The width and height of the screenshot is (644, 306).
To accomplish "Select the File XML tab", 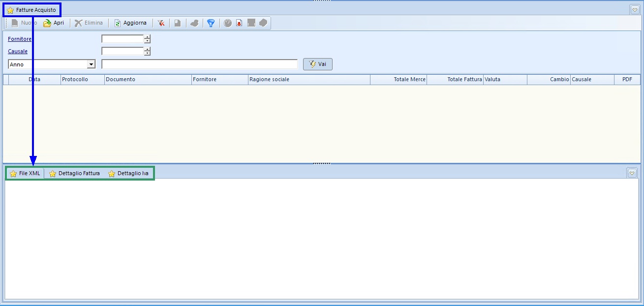I will (25, 174).
